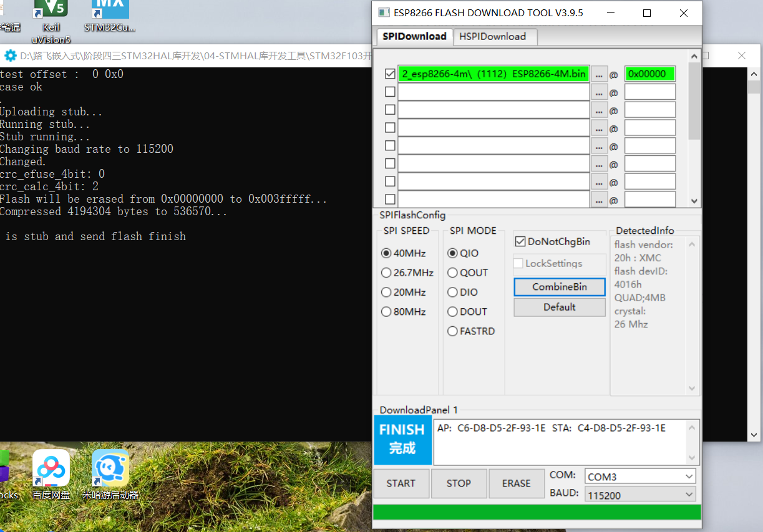763x532 pixels.
Task: Click the CombineBin button
Action: tap(560, 287)
